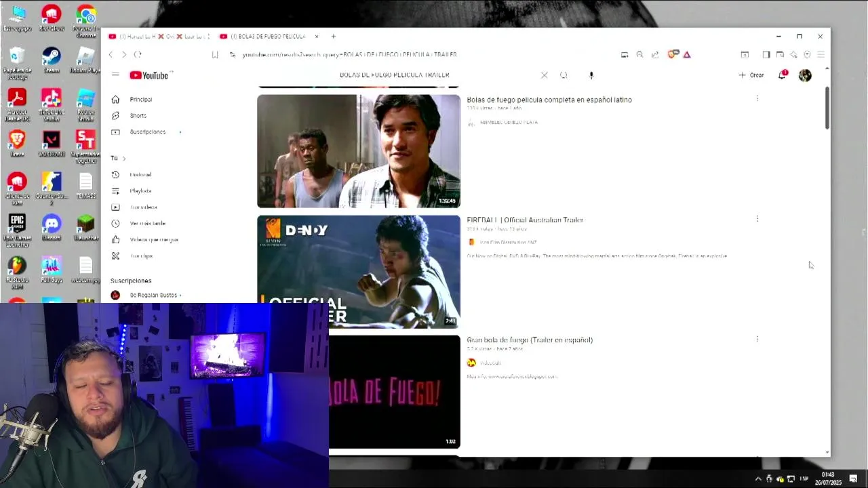Open Bolas de fuego pelicula completa thumbnail

click(x=359, y=151)
